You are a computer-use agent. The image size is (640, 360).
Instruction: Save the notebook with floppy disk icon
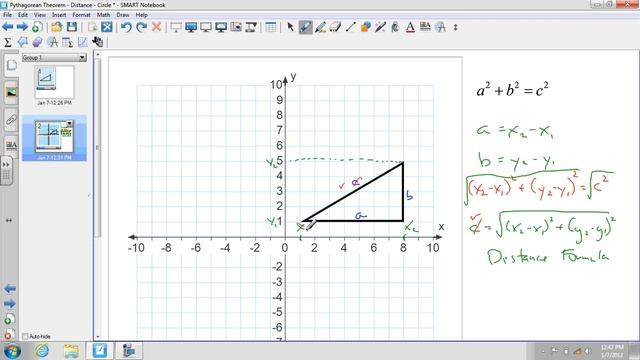pyautogui.click(x=72, y=27)
